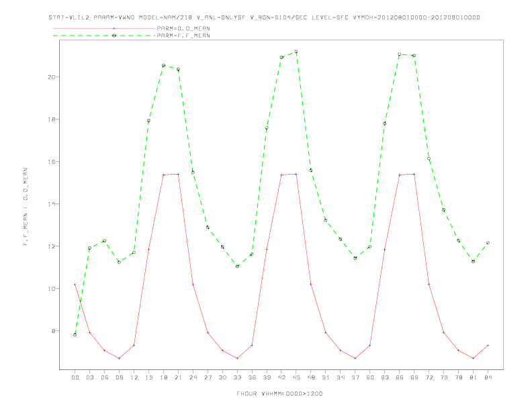Viewport: 532px width, 411px height.
Task: Click y-axis tick label 16
Action: coord(52,162)
